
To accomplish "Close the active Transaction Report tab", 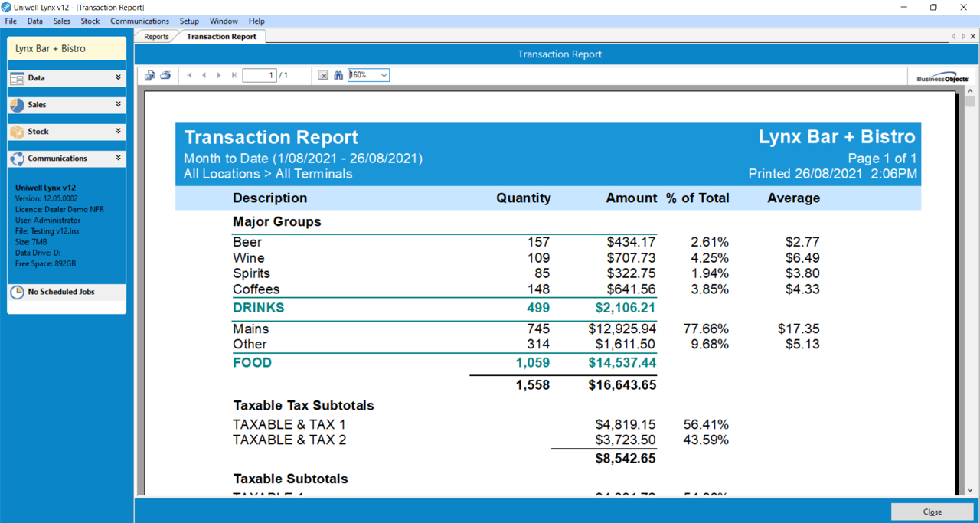I will pyautogui.click(x=973, y=37).
